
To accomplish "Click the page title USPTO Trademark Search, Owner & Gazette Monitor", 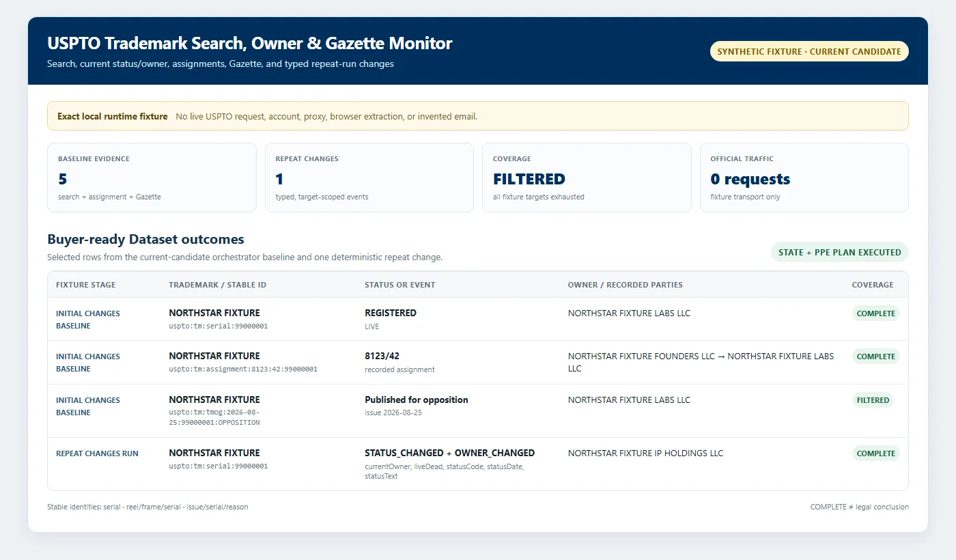I will [x=250, y=43].
